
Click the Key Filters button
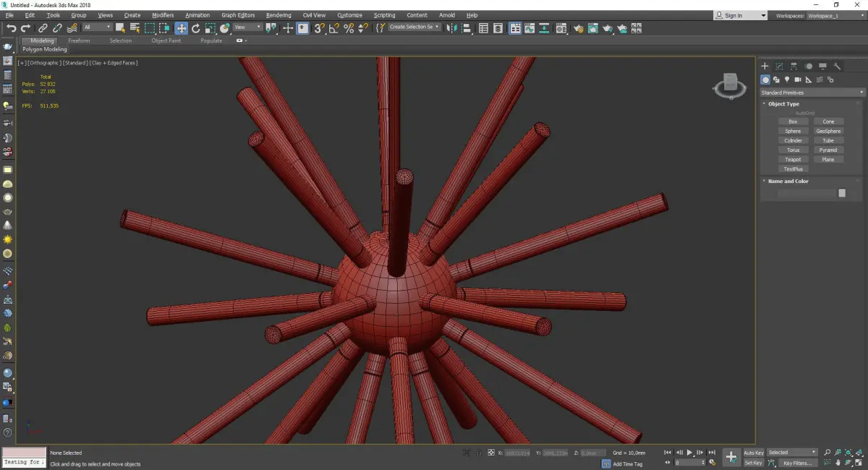tap(797, 463)
